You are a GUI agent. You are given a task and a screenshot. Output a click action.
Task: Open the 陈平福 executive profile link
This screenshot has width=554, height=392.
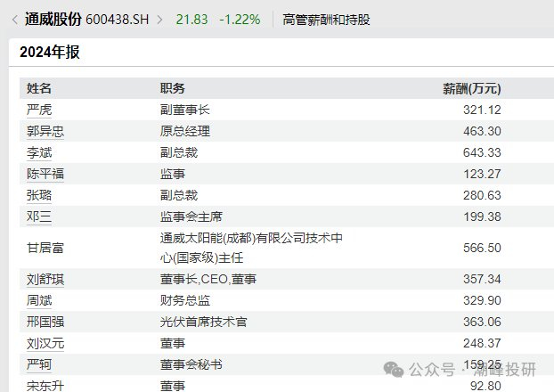pyautogui.click(x=45, y=174)
